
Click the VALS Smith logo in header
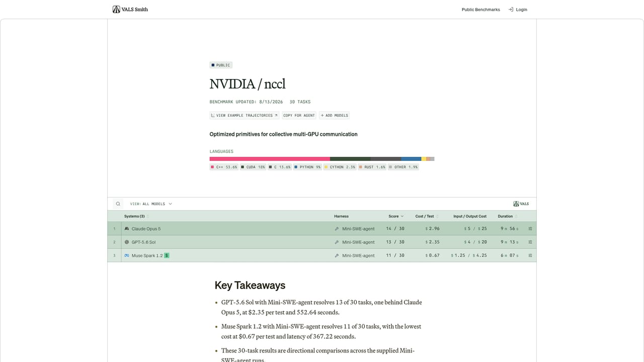(x=130, y=9)
